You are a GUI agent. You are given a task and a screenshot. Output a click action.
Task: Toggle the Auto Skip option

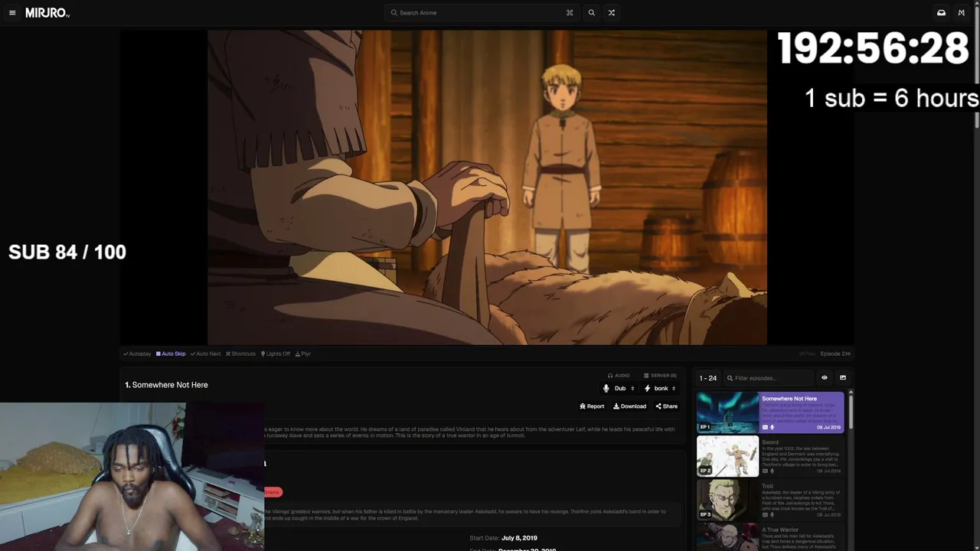point(171,354)
